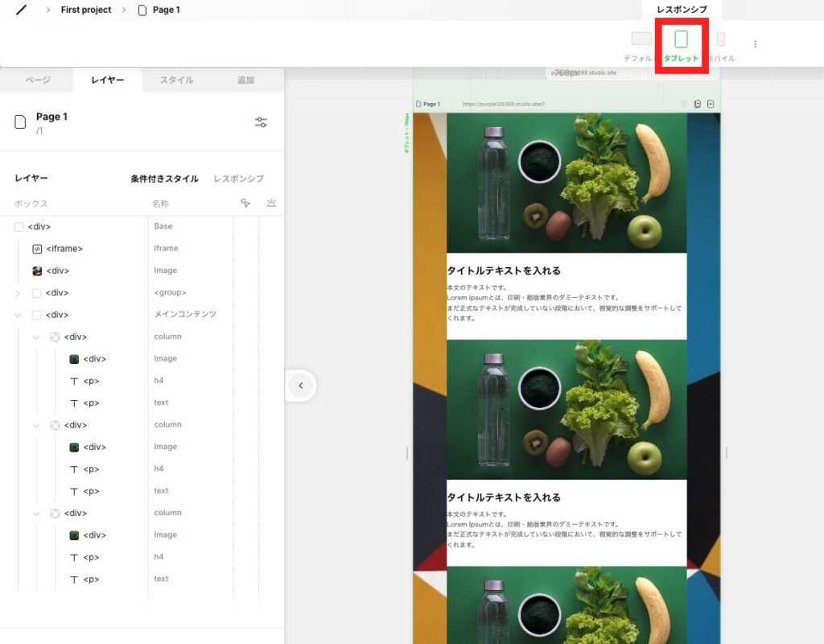Click the responsive column header icon
This screenshot has height=644, width=824.
point(271,203)
